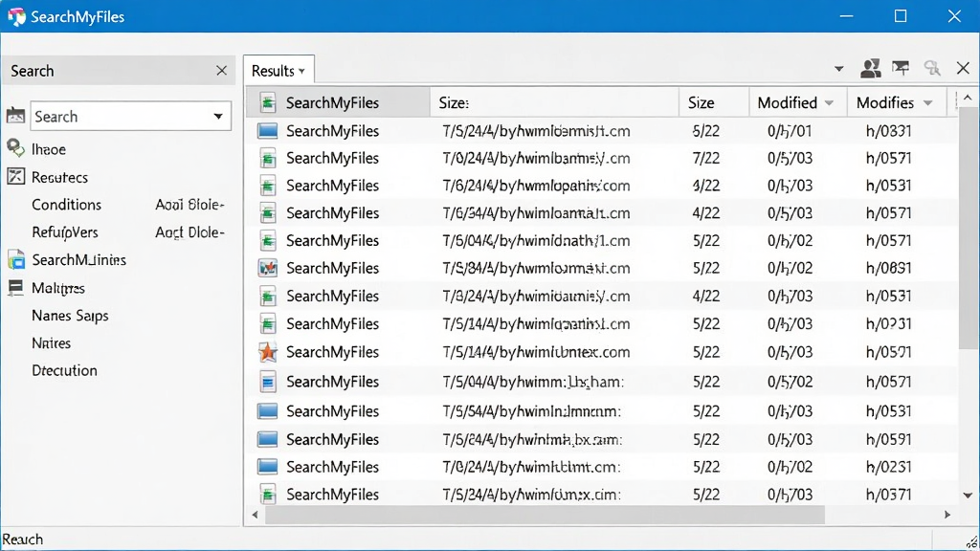980x551 pixels.
Task: Click monitor icon of row T/0/24/4 h/0231
Action: (x=268, y=467)
